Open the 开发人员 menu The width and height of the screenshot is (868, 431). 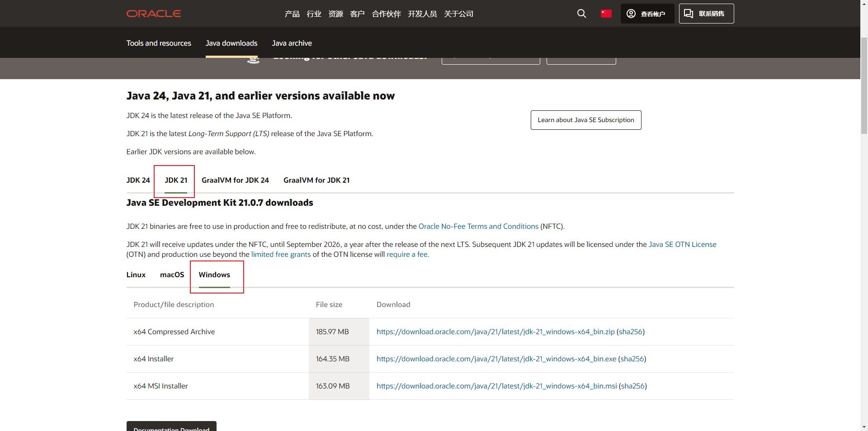422,14
